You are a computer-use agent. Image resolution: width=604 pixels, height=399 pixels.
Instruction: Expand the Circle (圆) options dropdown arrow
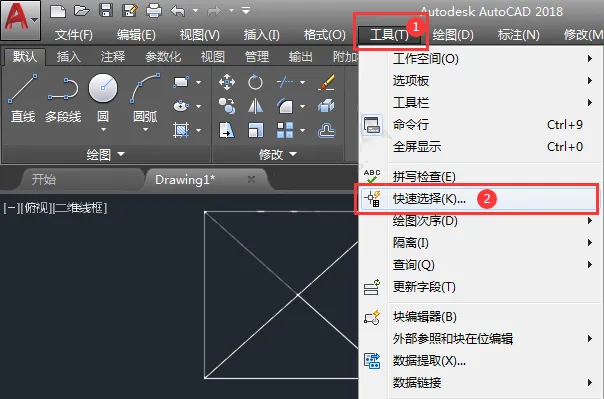tap(103, 130)
